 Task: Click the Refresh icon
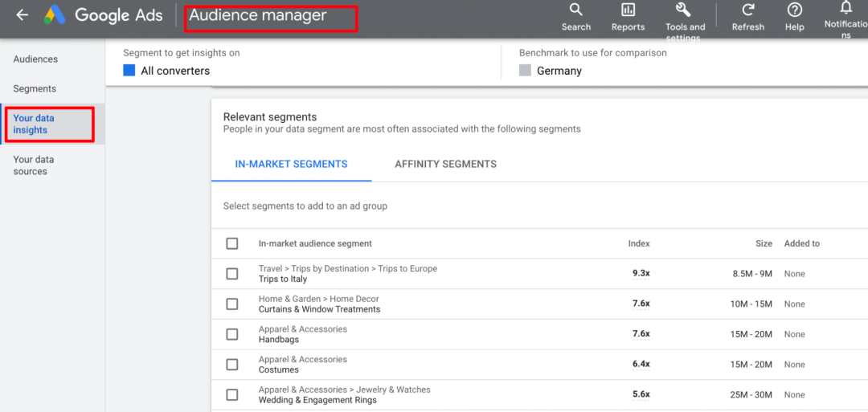[x=747, y=10]
